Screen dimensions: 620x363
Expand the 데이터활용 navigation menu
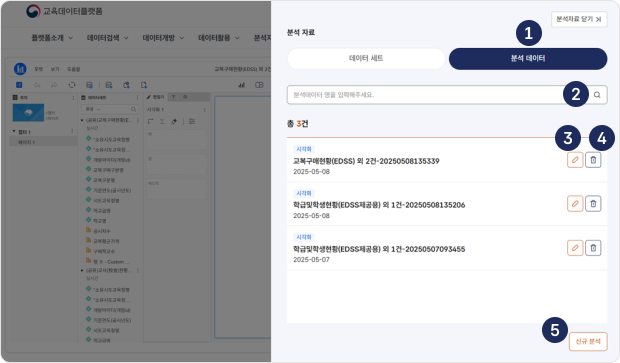pyautogui.click(x=219, y=38)
